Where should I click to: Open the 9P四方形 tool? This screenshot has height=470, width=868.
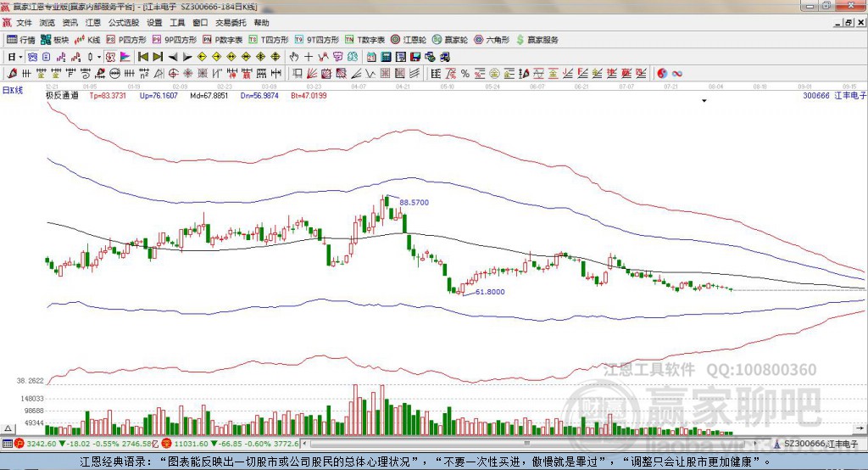175,40
